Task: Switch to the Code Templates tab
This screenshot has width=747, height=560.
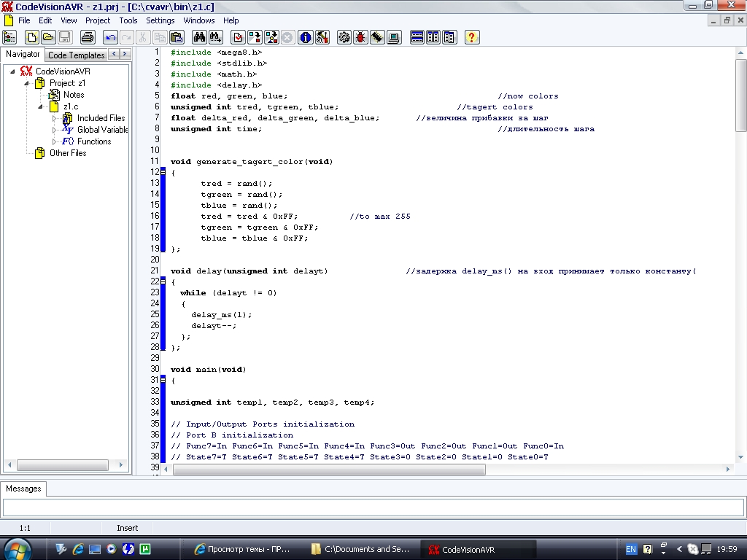Action: 76,55
